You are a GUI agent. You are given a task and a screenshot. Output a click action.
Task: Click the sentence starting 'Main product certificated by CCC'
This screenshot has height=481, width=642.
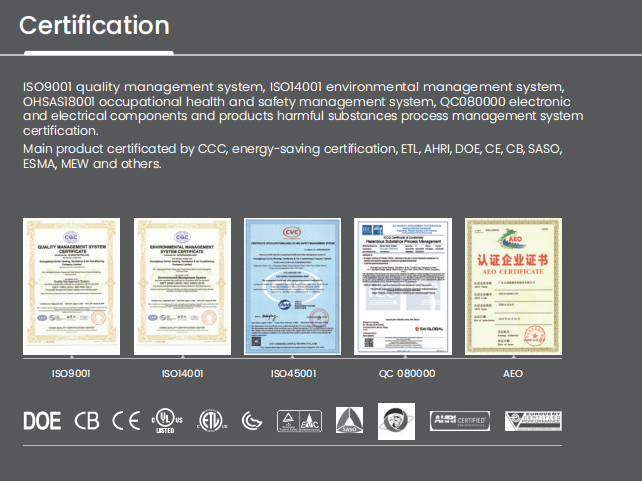292,156
